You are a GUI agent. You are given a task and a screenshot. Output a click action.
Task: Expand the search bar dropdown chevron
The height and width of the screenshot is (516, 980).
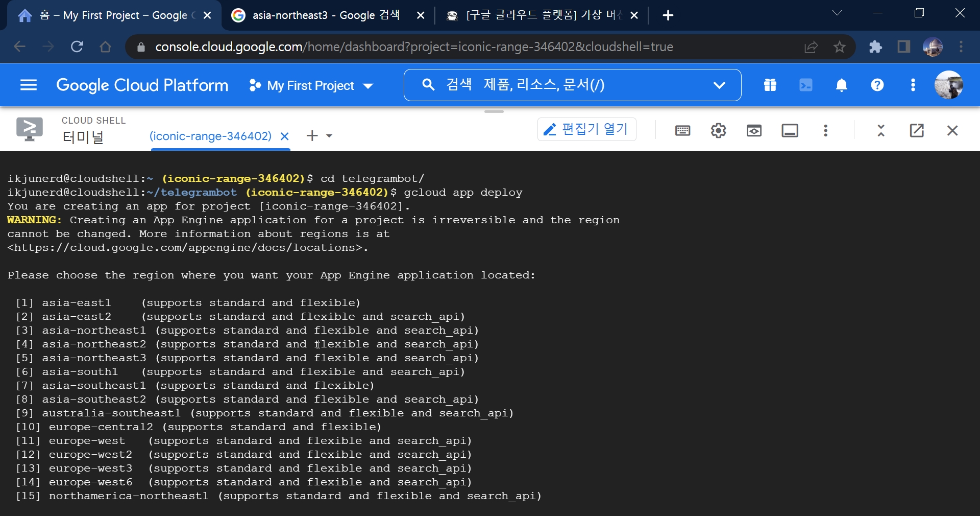(x=719, y=85)
